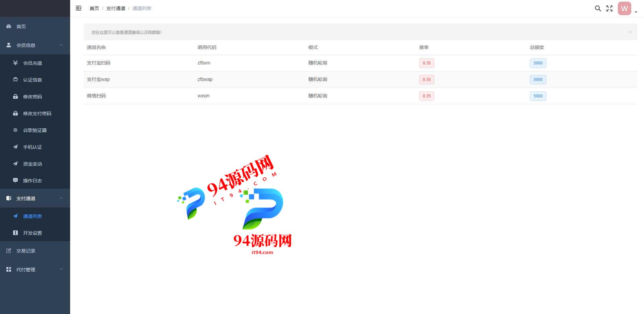Click the wxsm code cell
Screen dimensions: 644x314
tap(204, 96)
